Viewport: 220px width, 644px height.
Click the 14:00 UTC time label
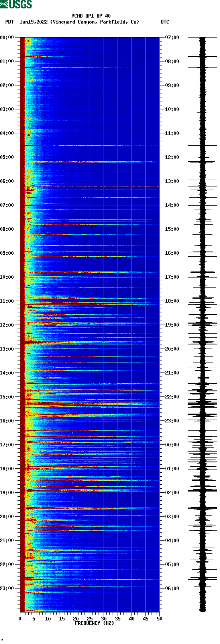[172, 205]
